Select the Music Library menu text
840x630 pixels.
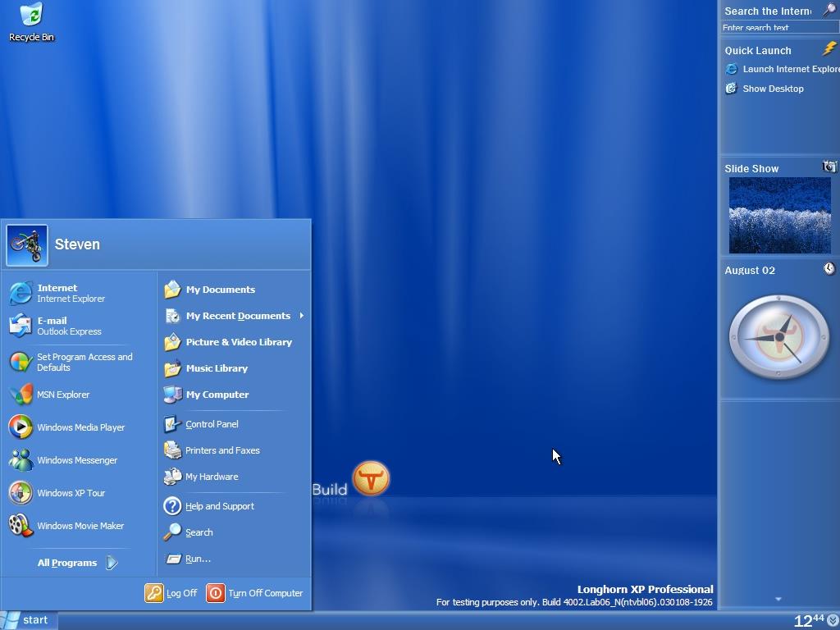[x=217, y=368]
